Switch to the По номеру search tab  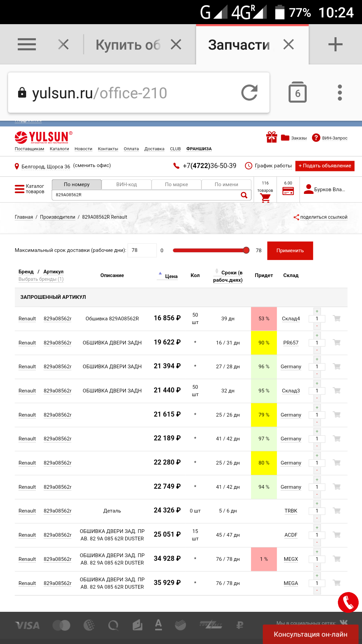pyautogui.click(x=77, y=184)
